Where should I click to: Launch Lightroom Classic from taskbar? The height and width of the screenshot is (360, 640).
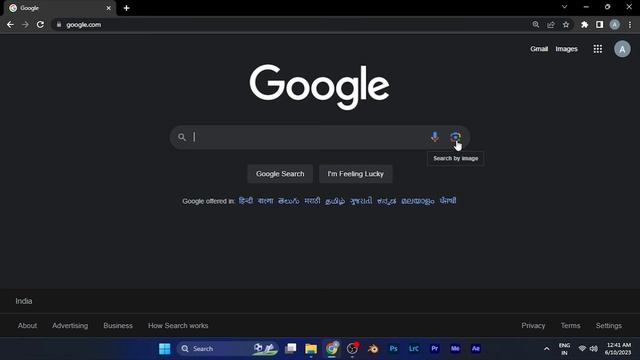coord(414,349)
